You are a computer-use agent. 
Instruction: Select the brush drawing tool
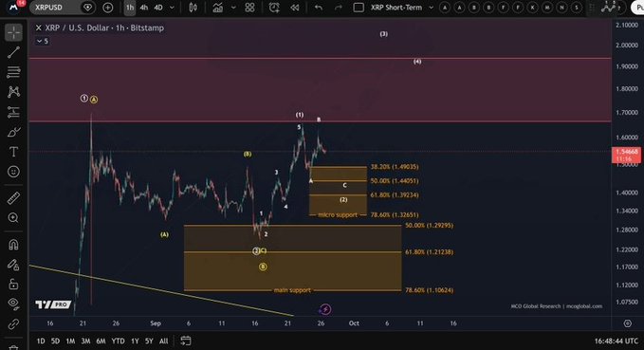pyautogui.click(x=13, y=132)
